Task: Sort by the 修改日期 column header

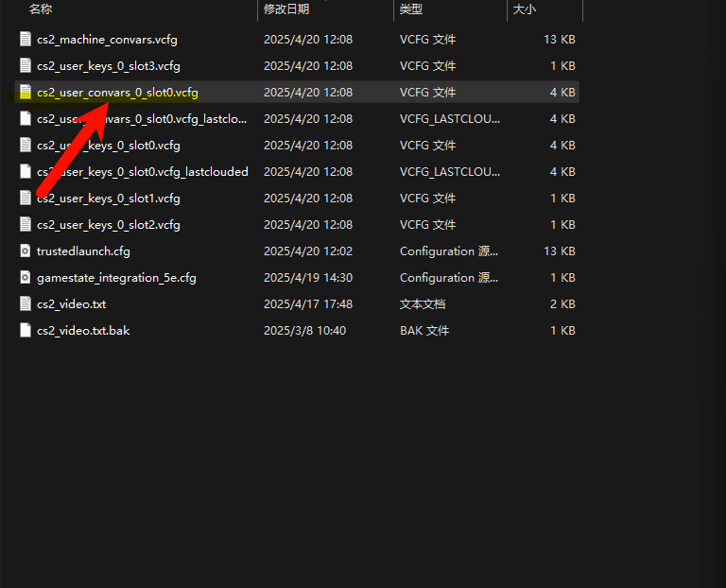Action: pos(286,9)
